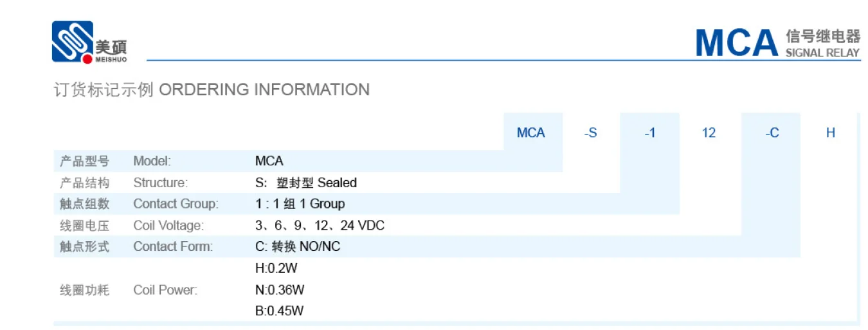Click the -1 code header cell
The width and height of the screenshot is (868, 330).
649,133
